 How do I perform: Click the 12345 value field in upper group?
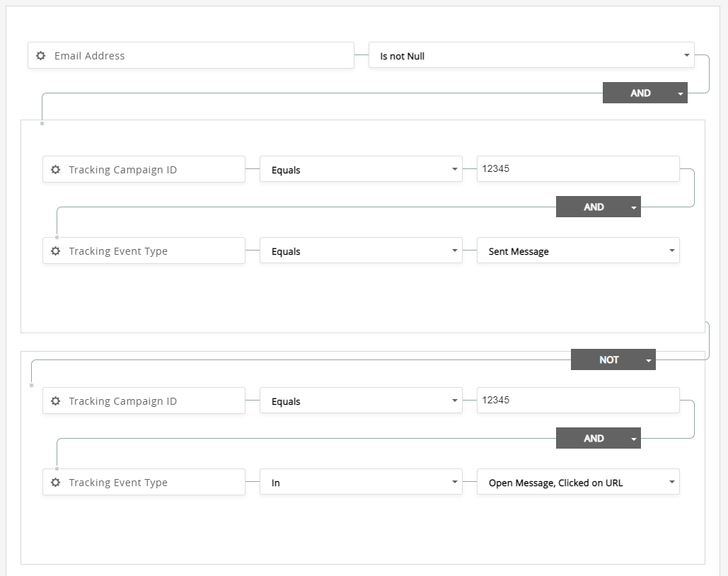click(578, 169)
